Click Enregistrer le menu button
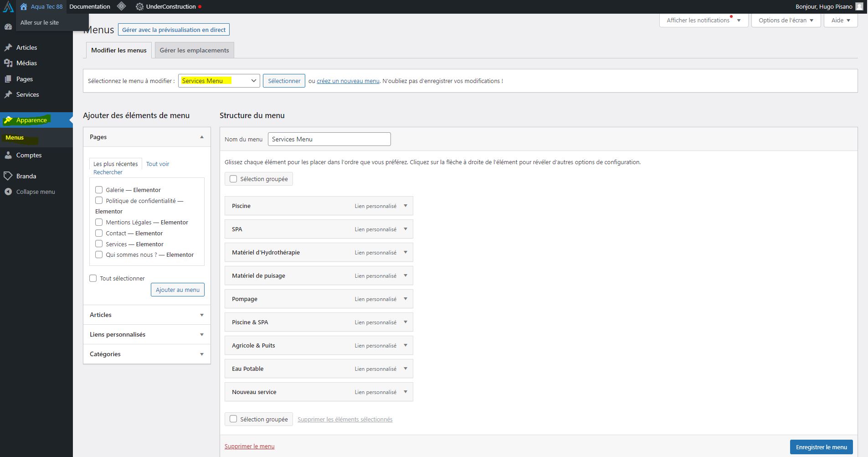This screenshot has width=868, height=457. tap(821, 447)
